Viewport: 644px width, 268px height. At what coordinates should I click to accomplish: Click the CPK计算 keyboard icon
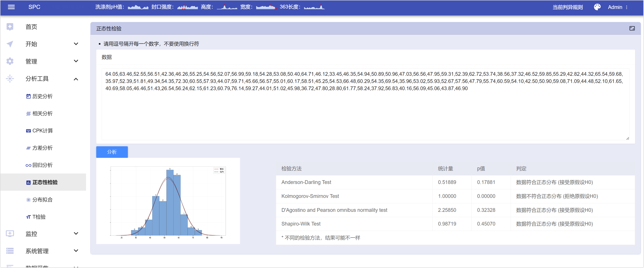pyautogui.click(x=28, y=131)
